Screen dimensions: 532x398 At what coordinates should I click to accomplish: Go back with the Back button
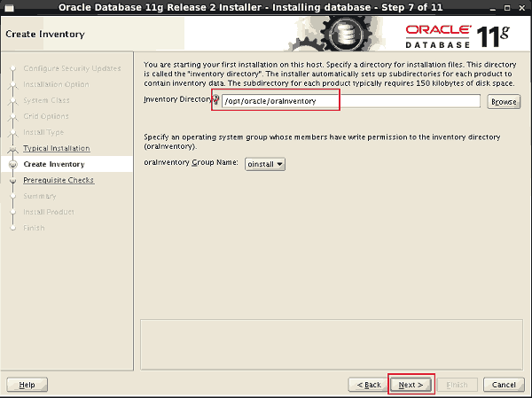[369, 385]
